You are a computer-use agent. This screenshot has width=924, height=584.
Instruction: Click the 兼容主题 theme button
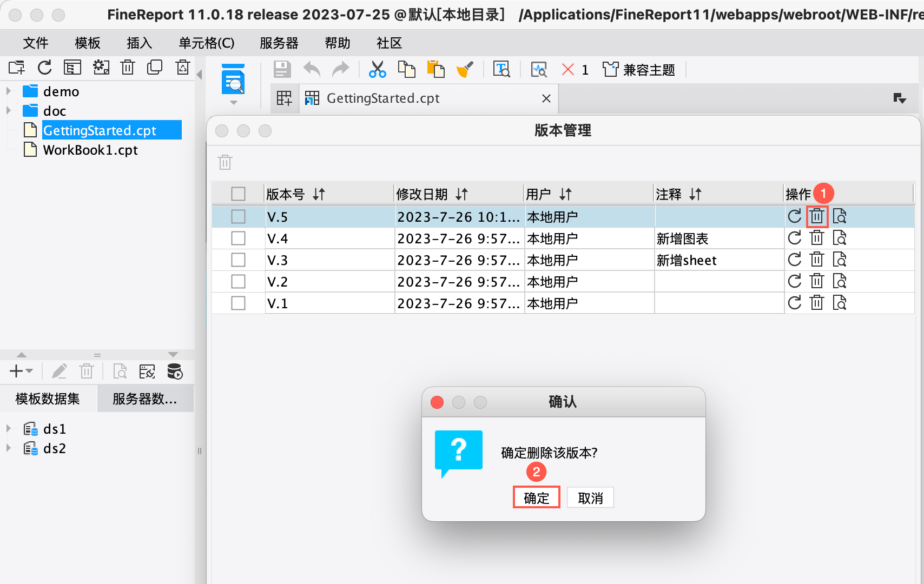click(639, 70)
